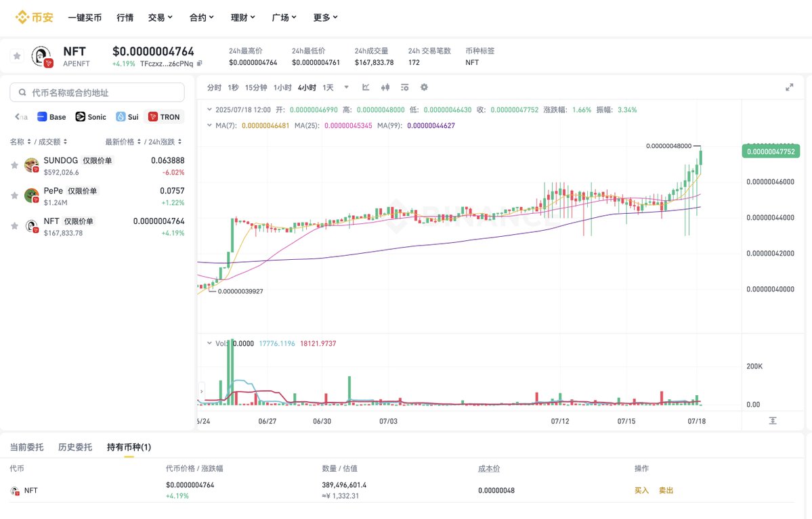
Task: Switch chart to 分时 view
Action: click(x=214, y=87)
